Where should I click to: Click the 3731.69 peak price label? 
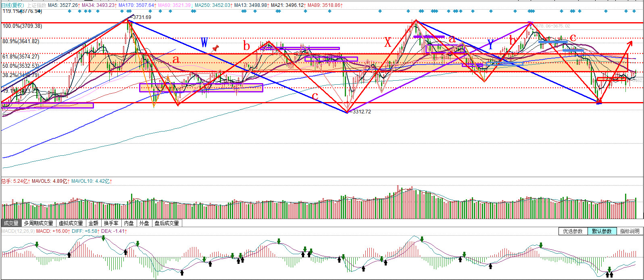click(142, 17)
